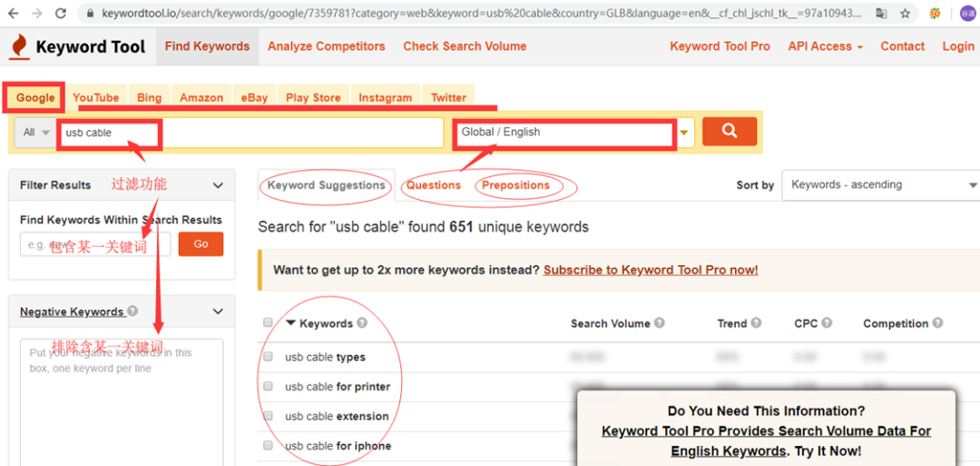Open the Questions tab
The width and height of the screenshot is (980, 466).
point(433,185)
